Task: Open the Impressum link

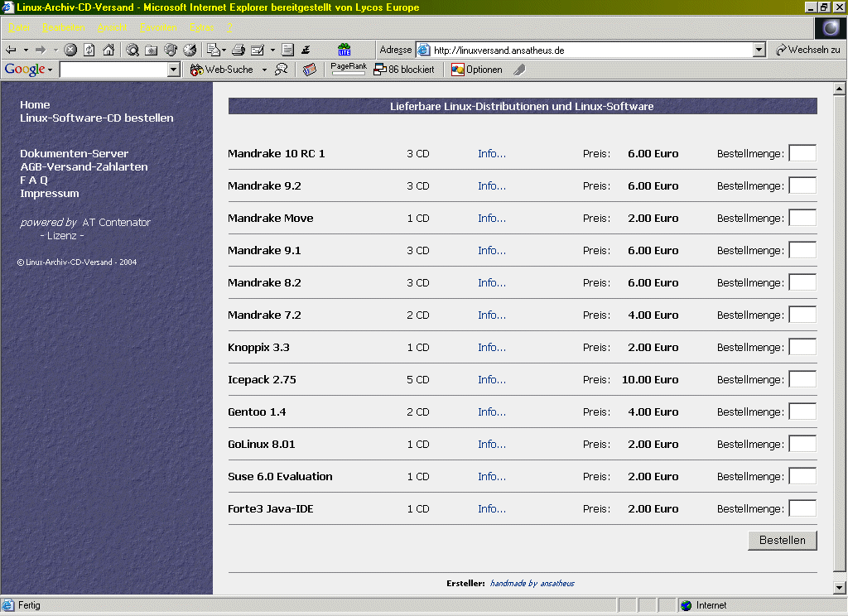Action: (49, 193)
